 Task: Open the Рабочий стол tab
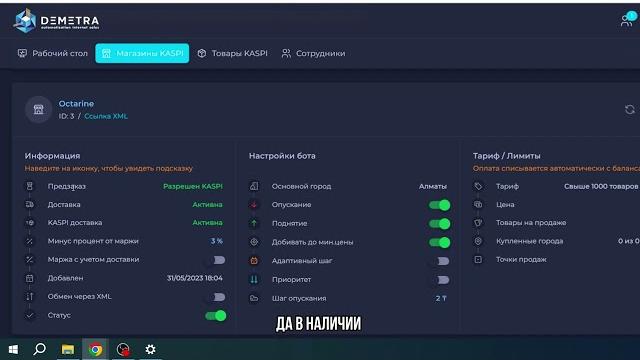(53, 53)
